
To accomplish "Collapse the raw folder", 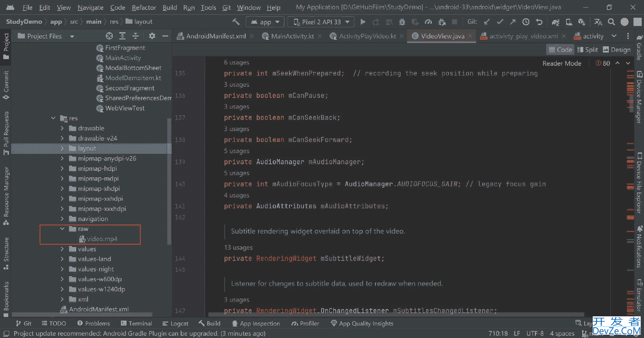I will tap(62, 229).
